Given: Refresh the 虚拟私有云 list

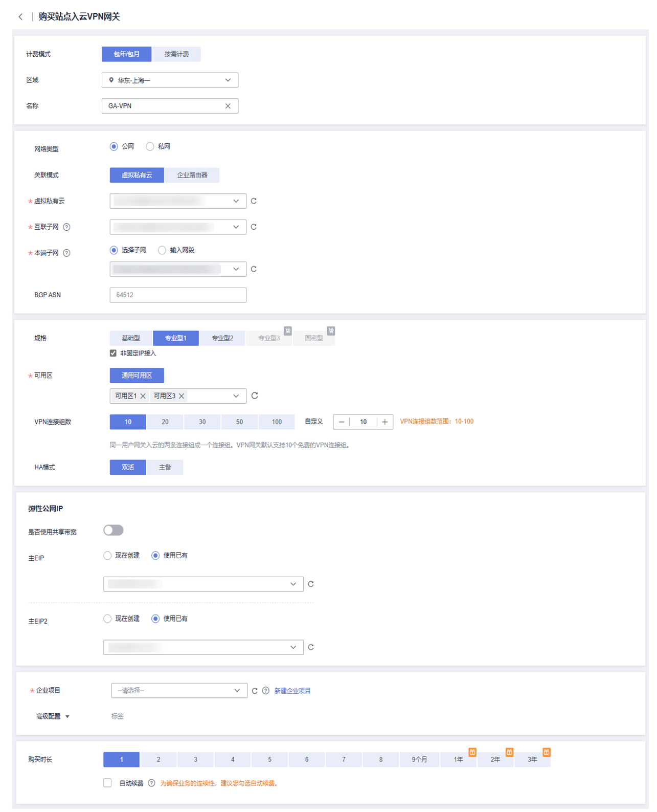Looking at the screenshot, I should click(254, 201).
